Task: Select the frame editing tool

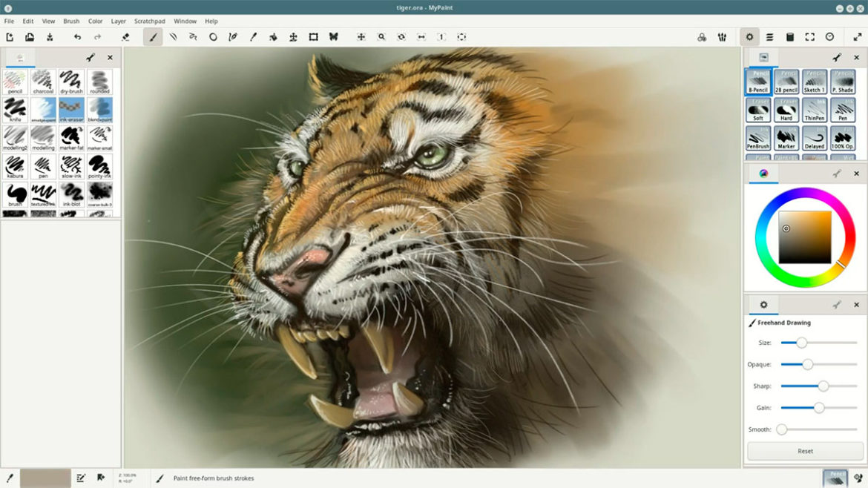Action: tap(313, 37)
